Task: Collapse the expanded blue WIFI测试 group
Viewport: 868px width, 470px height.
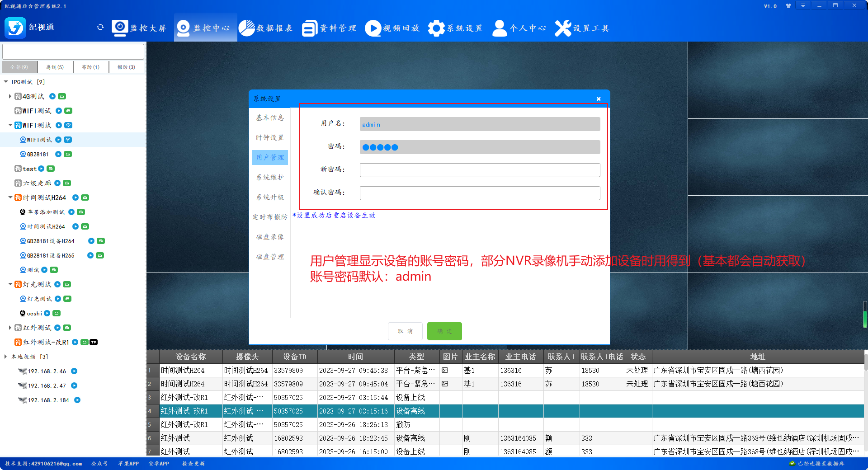Action: pyautogui.click(x=10, y=125)
